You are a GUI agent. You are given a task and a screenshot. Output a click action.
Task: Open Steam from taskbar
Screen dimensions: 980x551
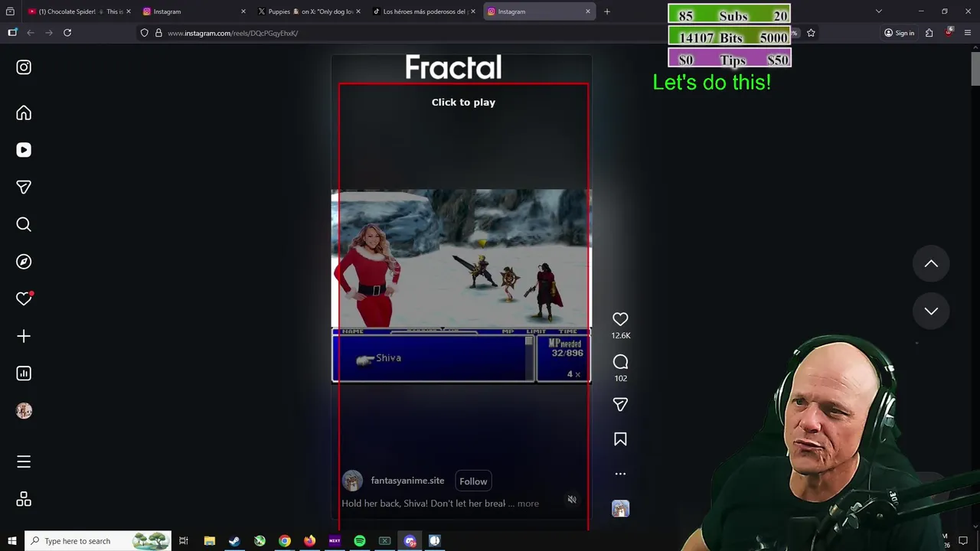[x=234, y=541]
